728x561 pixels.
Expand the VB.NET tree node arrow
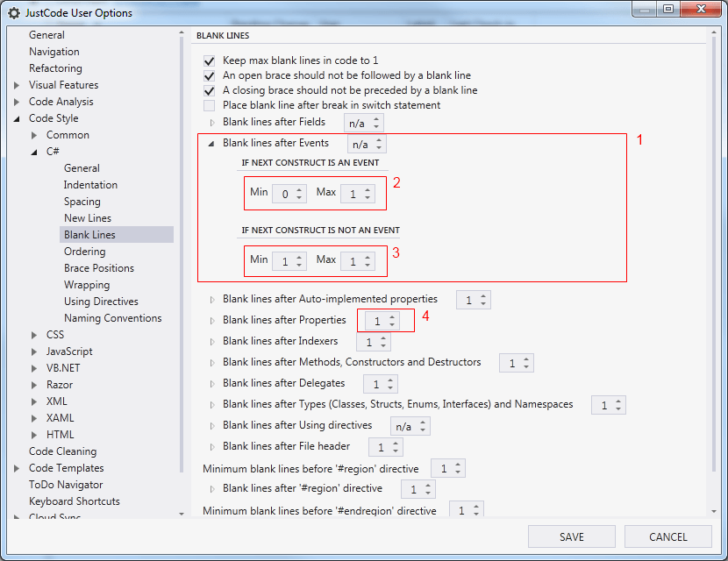click(x=34, y=368)
